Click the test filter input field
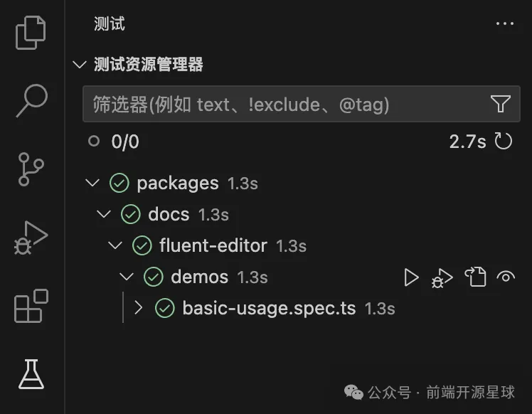This screenshot has height=414, width=532. [x=284, y=105]
